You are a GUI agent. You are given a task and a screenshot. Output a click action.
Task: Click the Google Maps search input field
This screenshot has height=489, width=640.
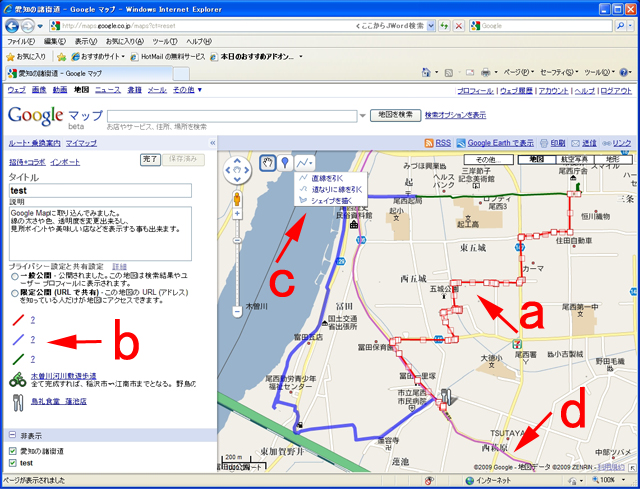pos(232,116)
